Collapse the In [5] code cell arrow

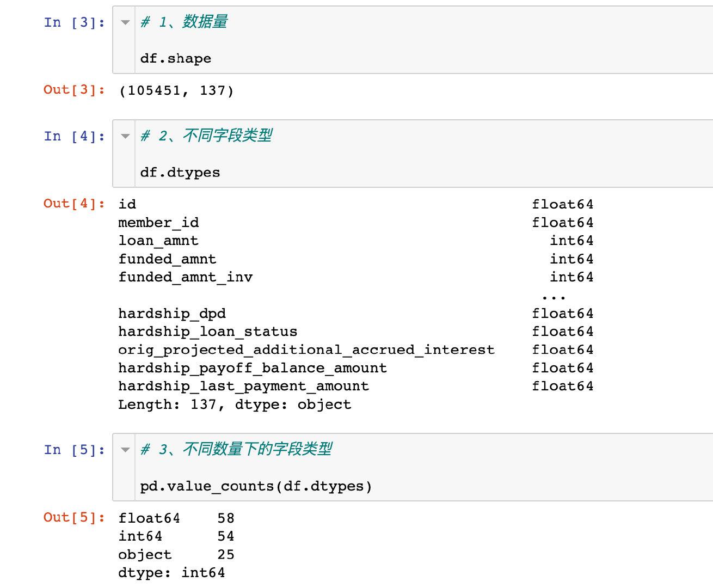pyautogui.click(x=125, y=450)
